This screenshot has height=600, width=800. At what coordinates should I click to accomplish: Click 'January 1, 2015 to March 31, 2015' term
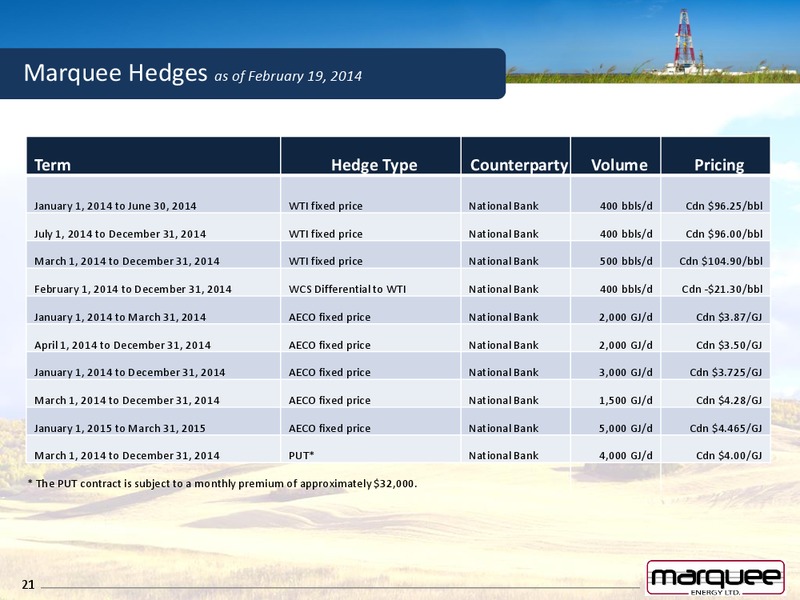tap(120, 428)
